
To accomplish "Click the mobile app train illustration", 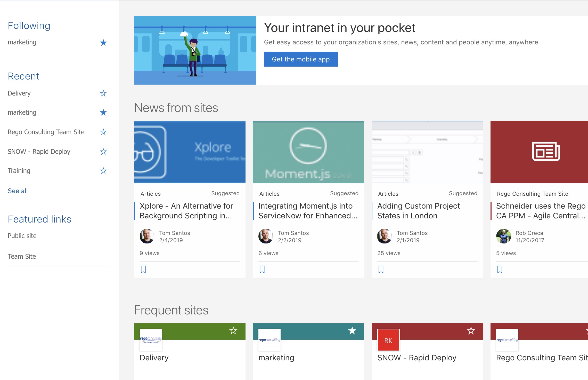I will pyautogui.click(x=195, y=50).
